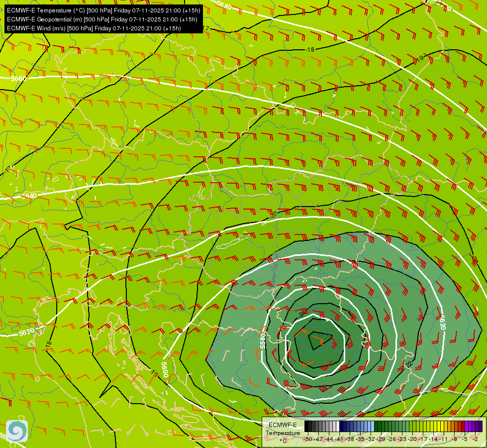Click the -50 legend tick value
The height and width of the screenshot is (448, 487).
(308, 439)
